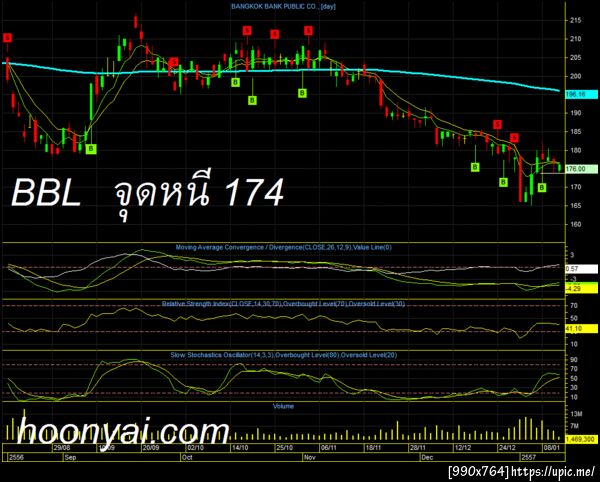Open the Slow Stochastics Oscillator title
This screenshot has height=482, width=600.
[284, 355]
